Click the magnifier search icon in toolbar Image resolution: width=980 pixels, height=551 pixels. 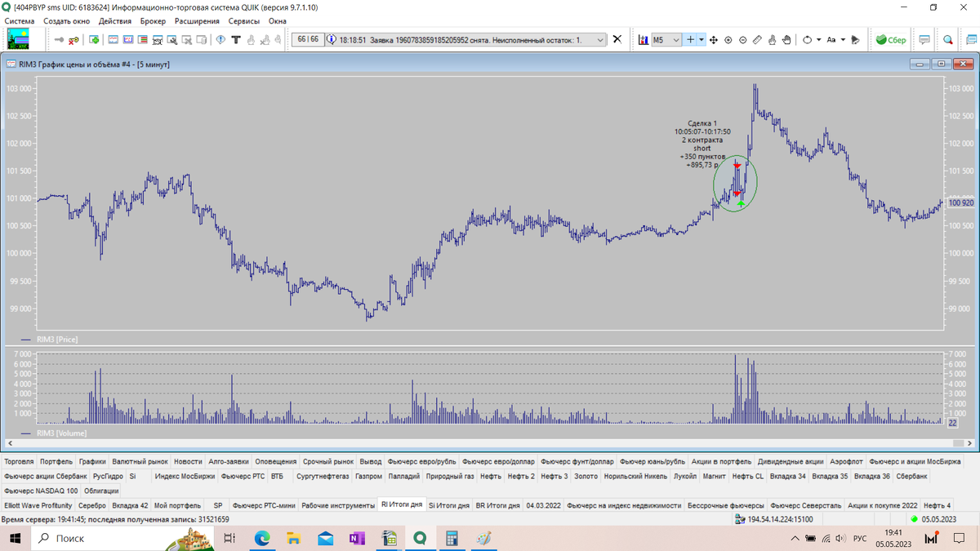pos(947,39)
